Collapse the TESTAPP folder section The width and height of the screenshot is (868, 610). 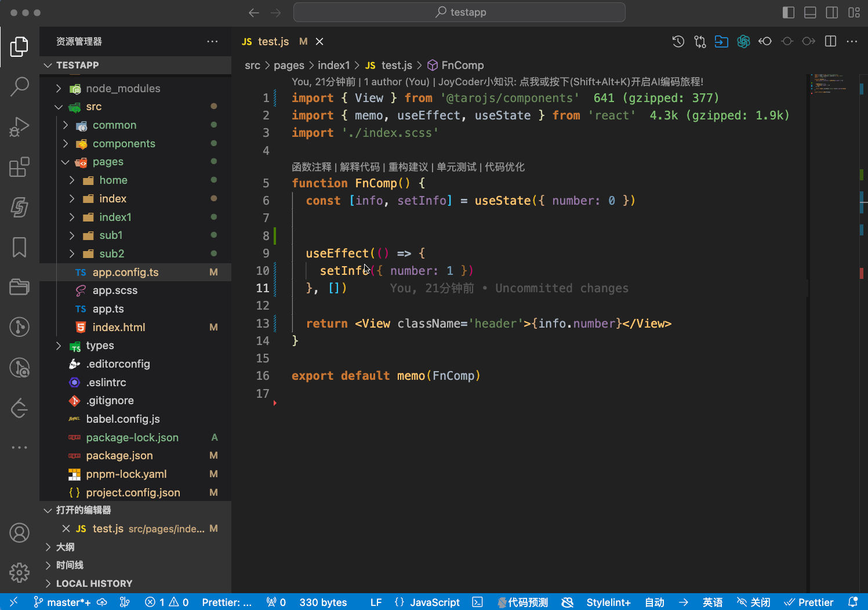135,65
